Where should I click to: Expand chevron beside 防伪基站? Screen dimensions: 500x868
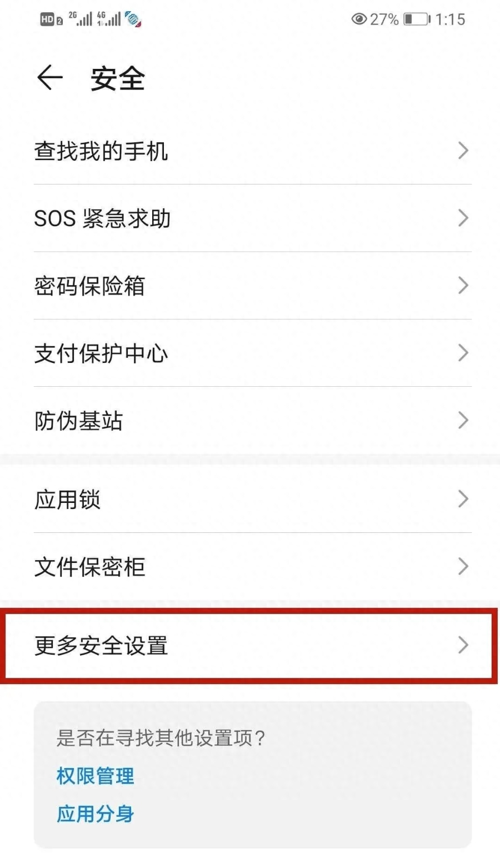point(463,420)
